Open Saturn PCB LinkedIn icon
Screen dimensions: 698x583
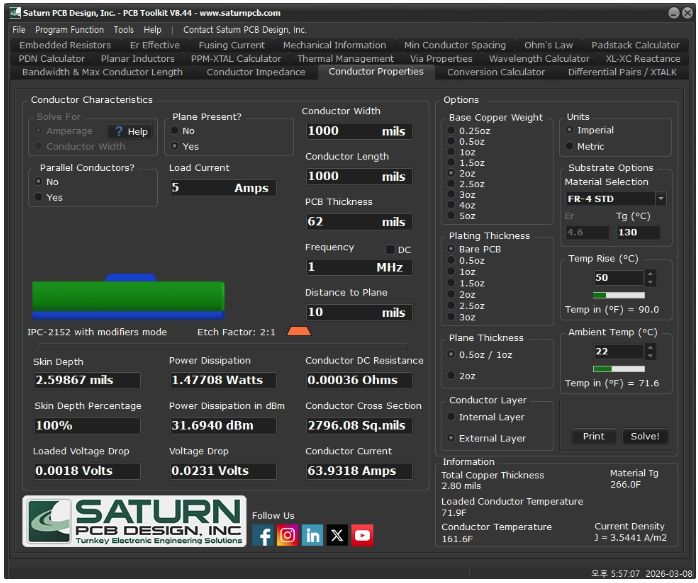click(x=312, y=535)
